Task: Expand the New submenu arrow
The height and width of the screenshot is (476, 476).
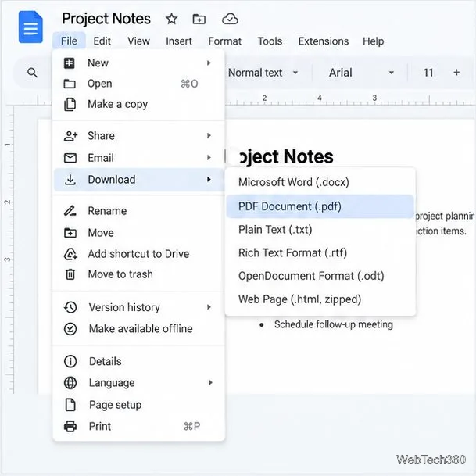Action: [x=209, y=63]
